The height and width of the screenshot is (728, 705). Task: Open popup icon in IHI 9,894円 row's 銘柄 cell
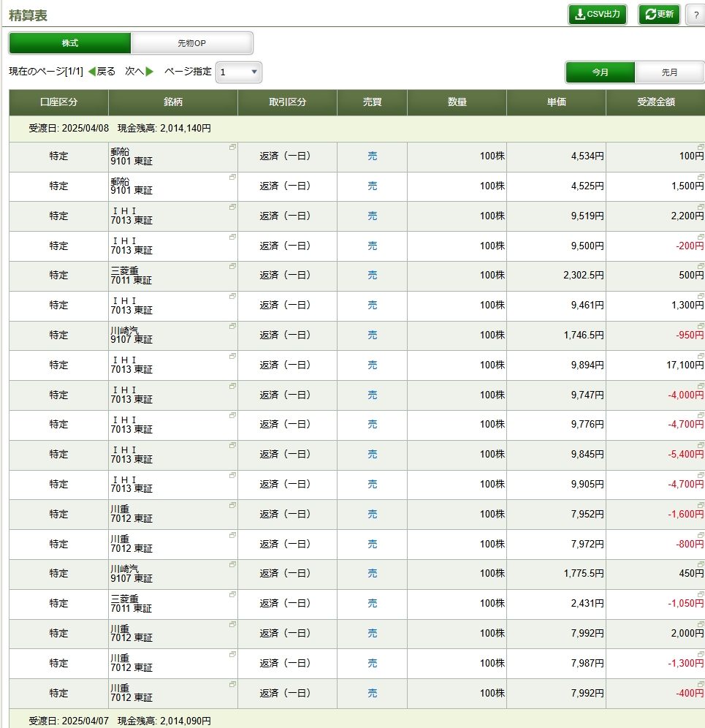232,356
